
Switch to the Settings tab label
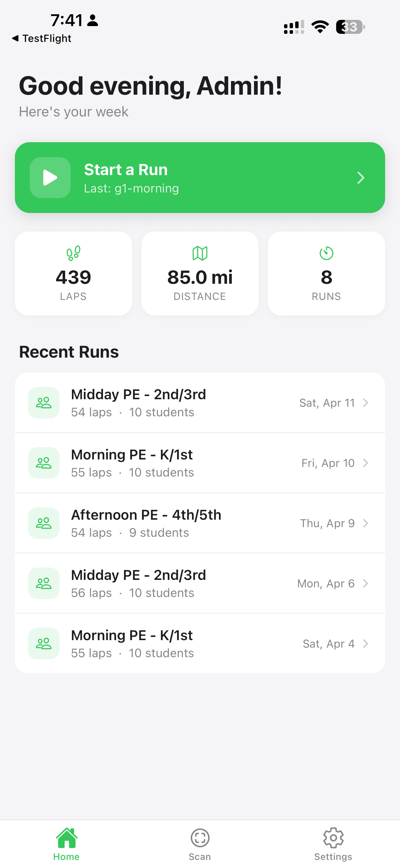pyautogui.click(x=333, y=857)
